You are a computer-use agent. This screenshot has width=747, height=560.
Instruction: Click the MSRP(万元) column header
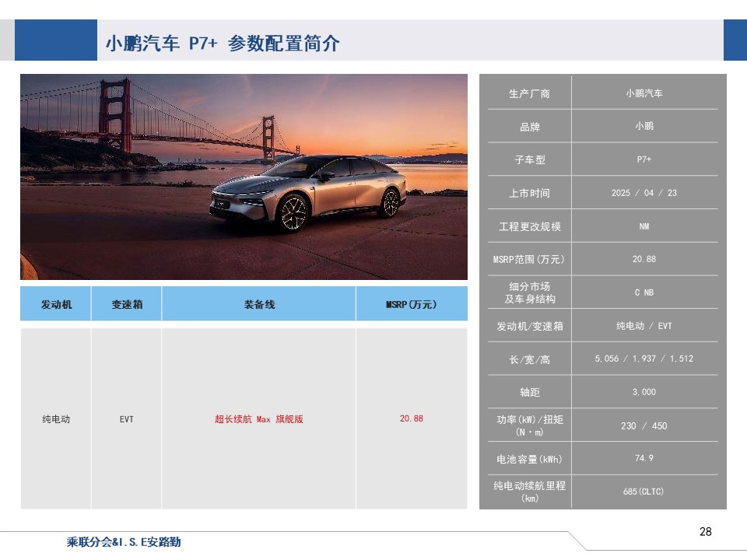pos(411,304)
